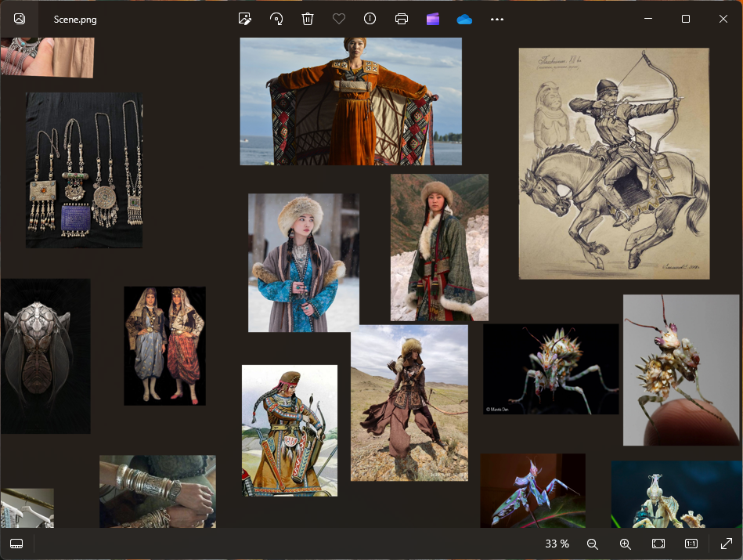
Task: Toggle the filmstrip view at bottom left
Action: click(17, 544)
